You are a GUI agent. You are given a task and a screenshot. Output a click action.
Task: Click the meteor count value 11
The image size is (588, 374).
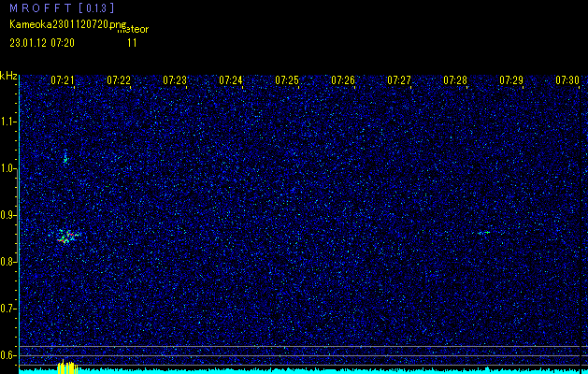point(132,43)
